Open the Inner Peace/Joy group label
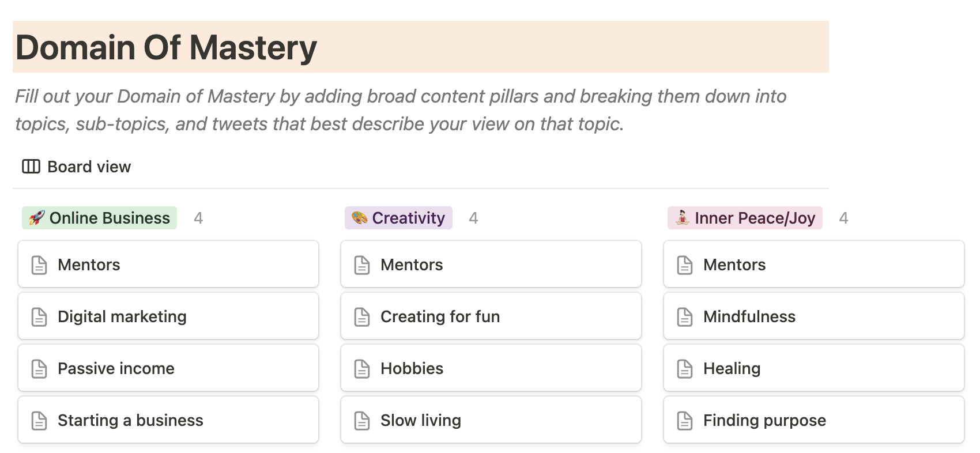Screen dimensions: 980x453 point(745,218)
